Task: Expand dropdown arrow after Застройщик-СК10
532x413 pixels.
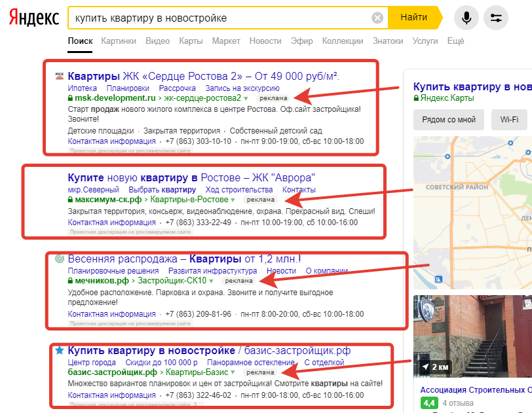Action: [x=211, y=281]
